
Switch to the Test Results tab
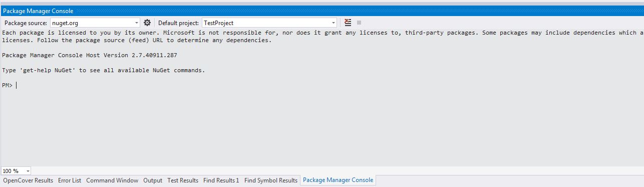[x=183, y=180]
